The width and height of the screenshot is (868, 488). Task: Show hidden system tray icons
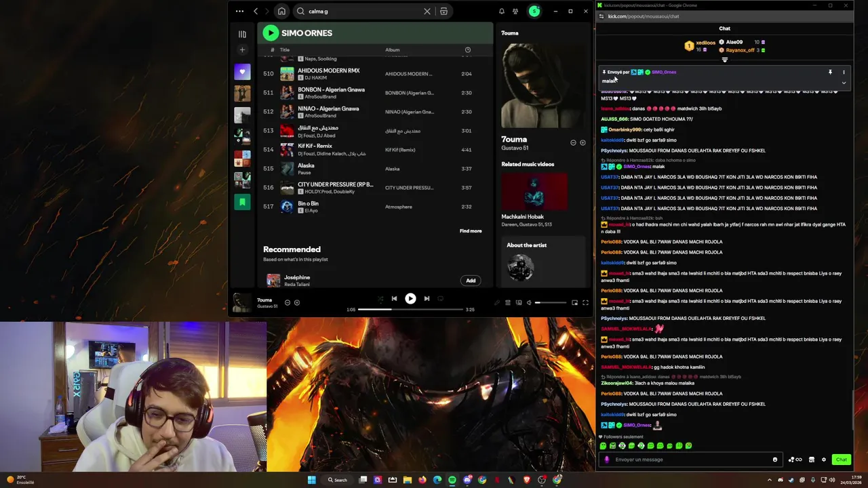pos(769,480)
